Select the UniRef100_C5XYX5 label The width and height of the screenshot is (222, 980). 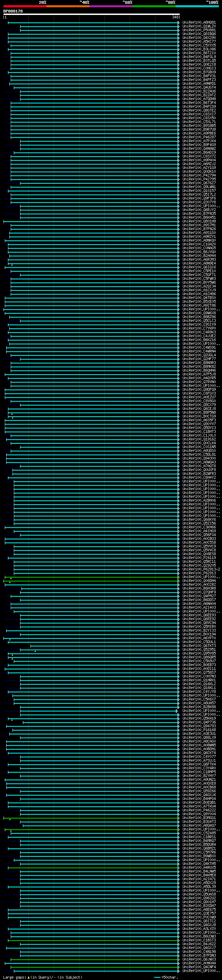point(199,45)
